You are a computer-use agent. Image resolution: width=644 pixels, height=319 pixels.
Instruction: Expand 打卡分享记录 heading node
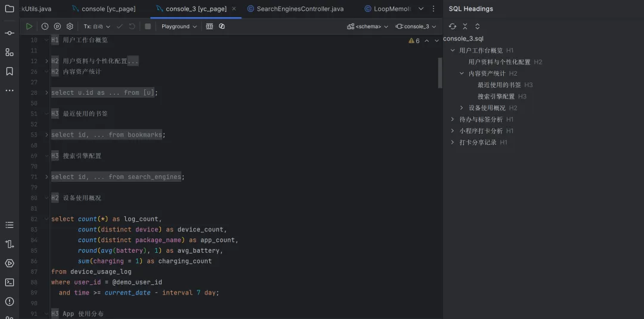[x=453, y=143]
